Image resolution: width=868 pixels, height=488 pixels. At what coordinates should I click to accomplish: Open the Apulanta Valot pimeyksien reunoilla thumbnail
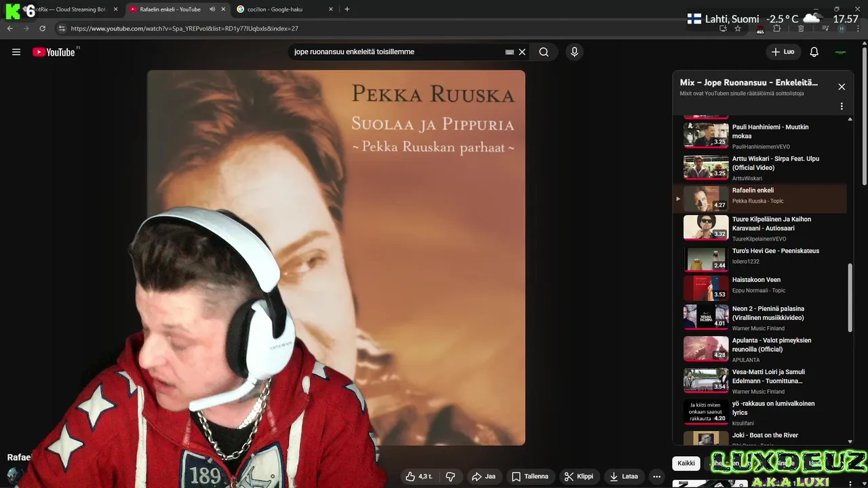pos(706,348)
